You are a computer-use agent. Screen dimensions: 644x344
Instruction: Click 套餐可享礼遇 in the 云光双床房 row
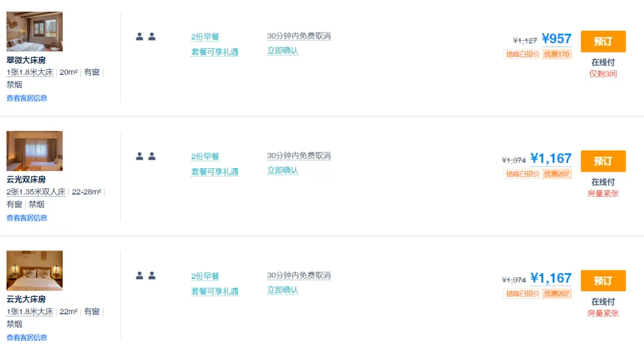pyautogui.click(x=215, y=172)
